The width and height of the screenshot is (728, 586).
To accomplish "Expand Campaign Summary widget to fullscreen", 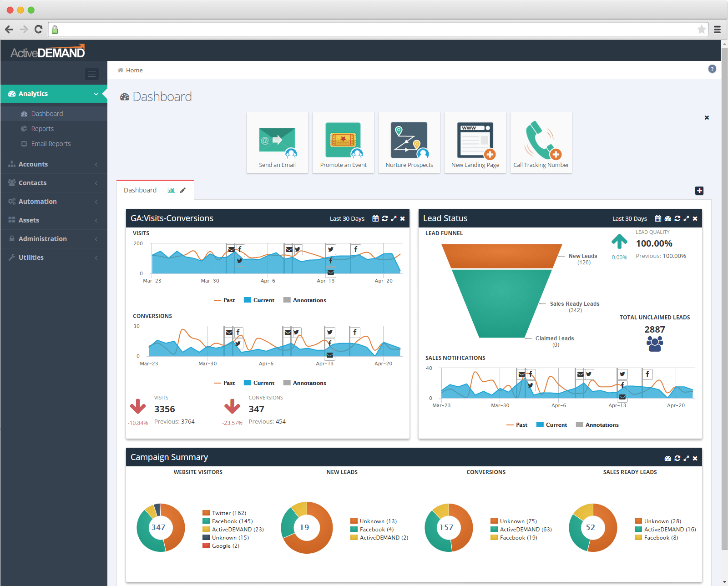I will [687, 458].
